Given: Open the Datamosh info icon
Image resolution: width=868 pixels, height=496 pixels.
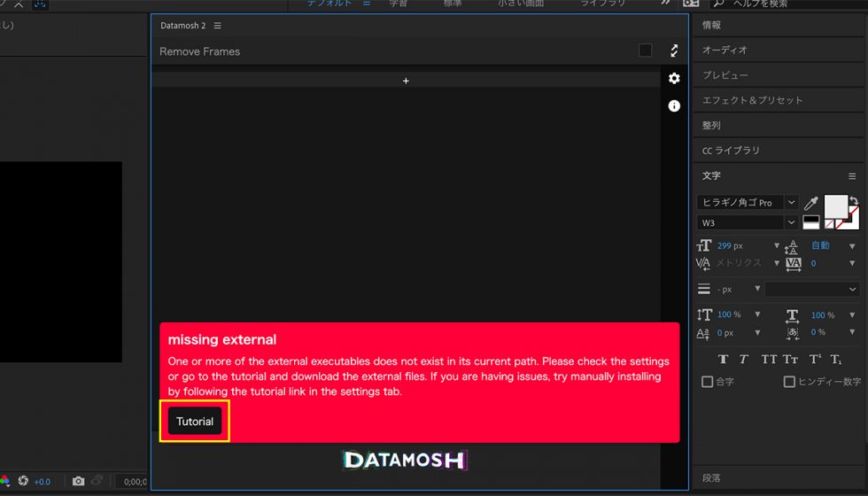Looking at the screenshot, I should click(x=674, y=105).
